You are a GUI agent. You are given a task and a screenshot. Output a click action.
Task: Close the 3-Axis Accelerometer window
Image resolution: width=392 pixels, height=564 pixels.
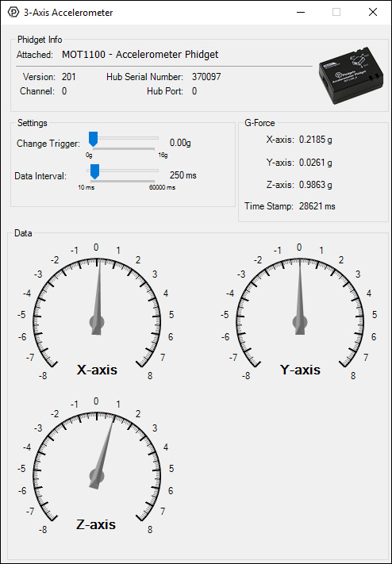pos(373,12)
